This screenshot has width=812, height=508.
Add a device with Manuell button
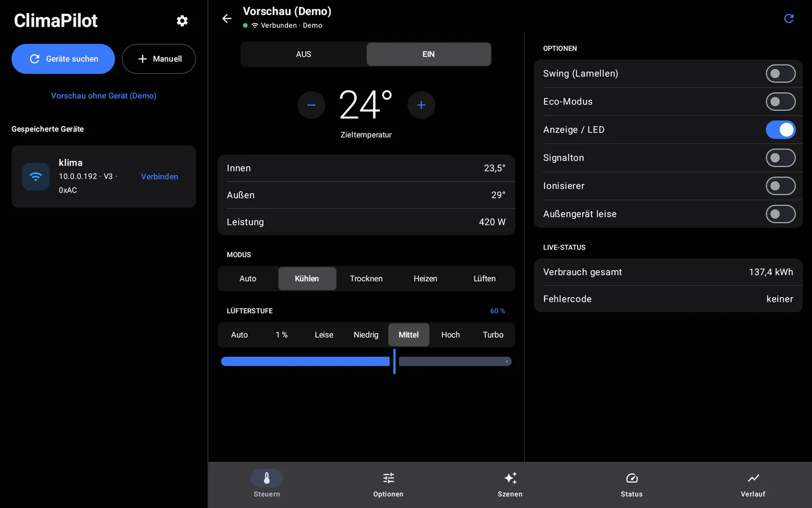(159, 59)
